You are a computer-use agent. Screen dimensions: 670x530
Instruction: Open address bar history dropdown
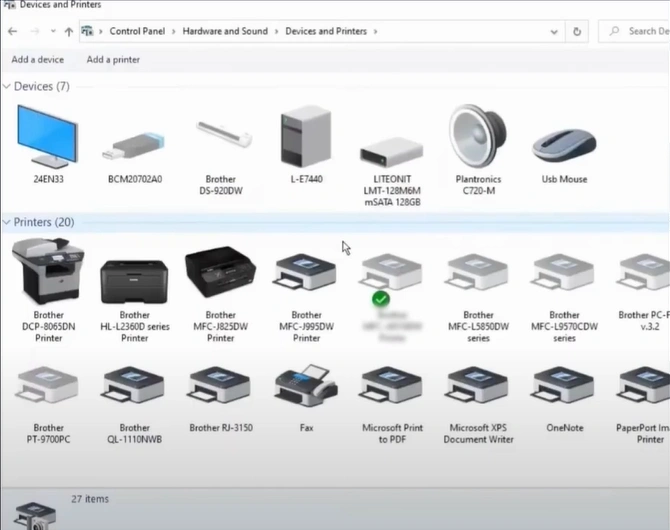553,31
